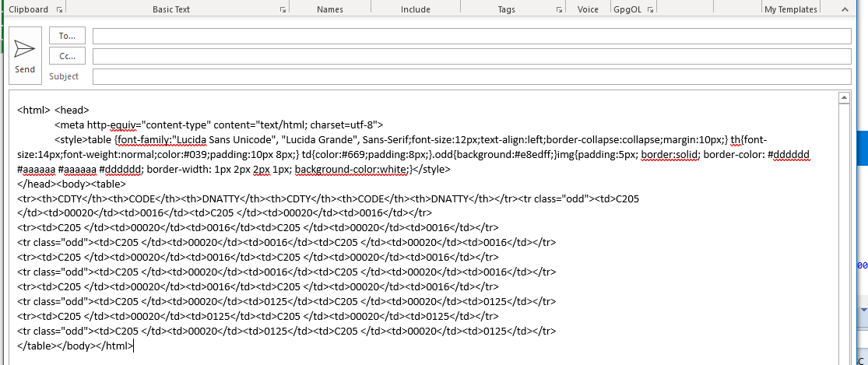This screenshot has width=868, height=365.
Task: Click the message body scrollbar up arrow
Action: coord(844,98)
